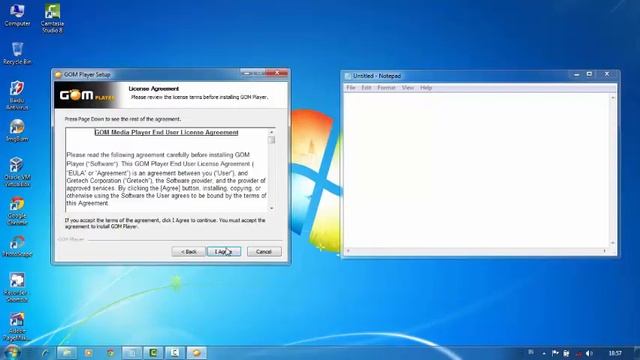Click the Back button in GOM Setup
640x360 pixels.
click(x=189, y=251)
